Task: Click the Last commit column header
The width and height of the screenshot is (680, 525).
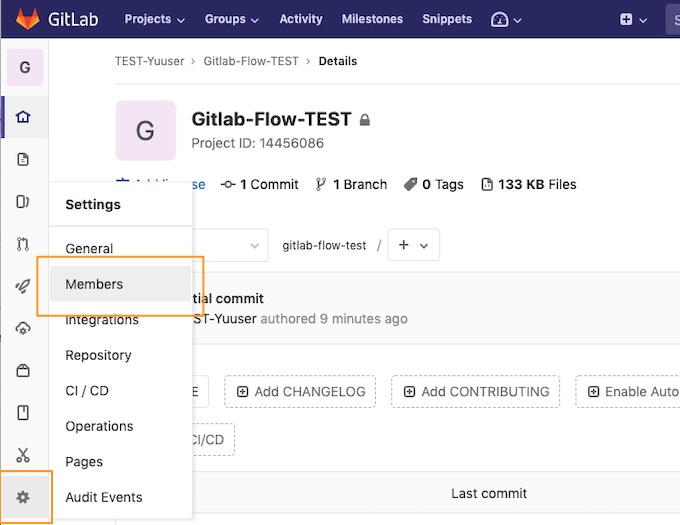Action: pyautogui.click(x=489, y=493)
